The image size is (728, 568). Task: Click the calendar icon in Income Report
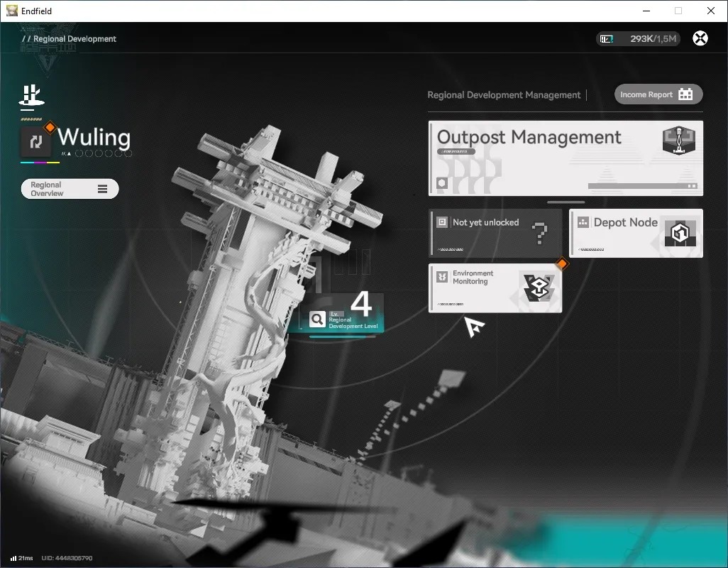[685, 94]
